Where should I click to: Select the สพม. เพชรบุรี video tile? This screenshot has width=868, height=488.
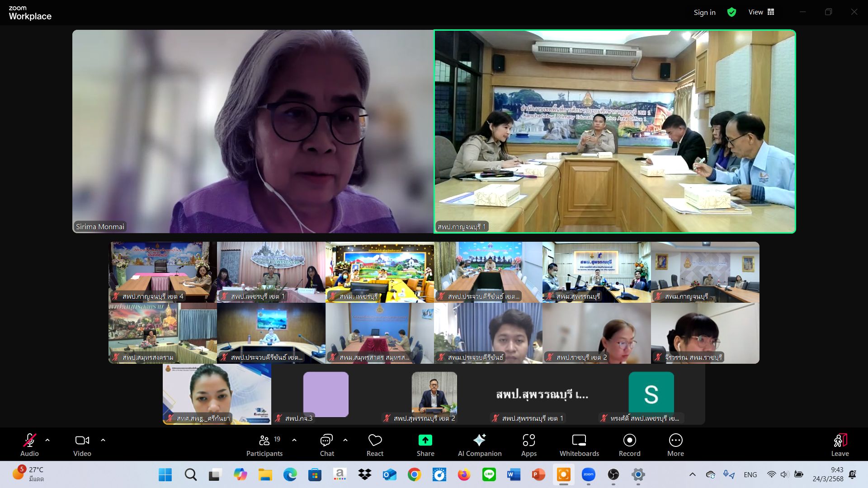pyautogui.click(x=380, y=272)
